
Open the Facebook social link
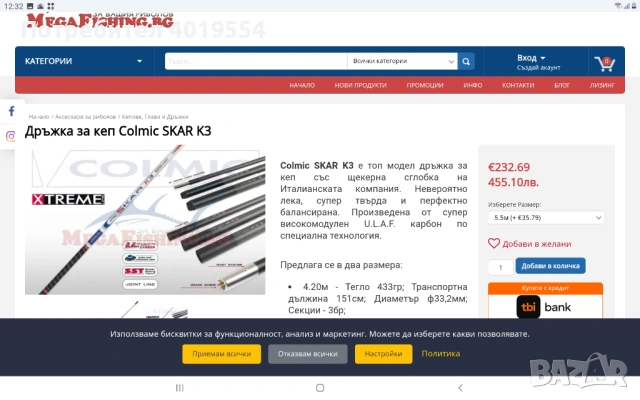11,111
